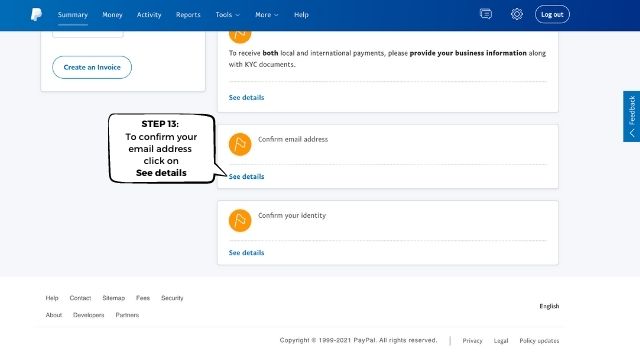Open the settings gear icon
The image size is (640, 360).
click(517, 14)
